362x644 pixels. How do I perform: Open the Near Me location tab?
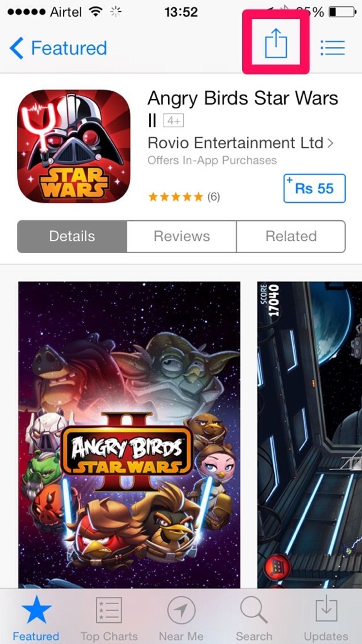point(181,617)
